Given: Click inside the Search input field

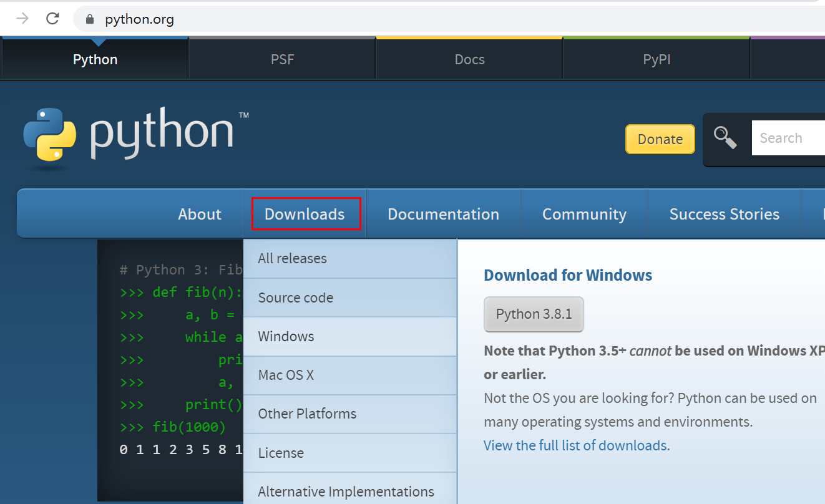Looking at the screenshot, I should point(788,138).
